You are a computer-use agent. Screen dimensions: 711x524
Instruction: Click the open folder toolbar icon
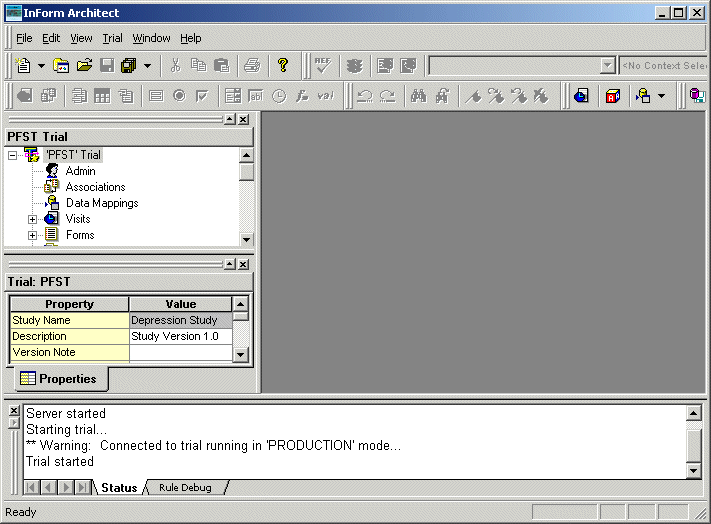(x=84, y=66)
